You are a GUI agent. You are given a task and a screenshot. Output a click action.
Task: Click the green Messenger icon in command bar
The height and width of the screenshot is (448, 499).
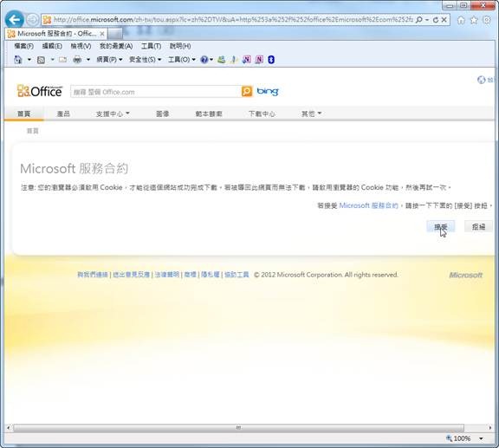click(221, 60)
